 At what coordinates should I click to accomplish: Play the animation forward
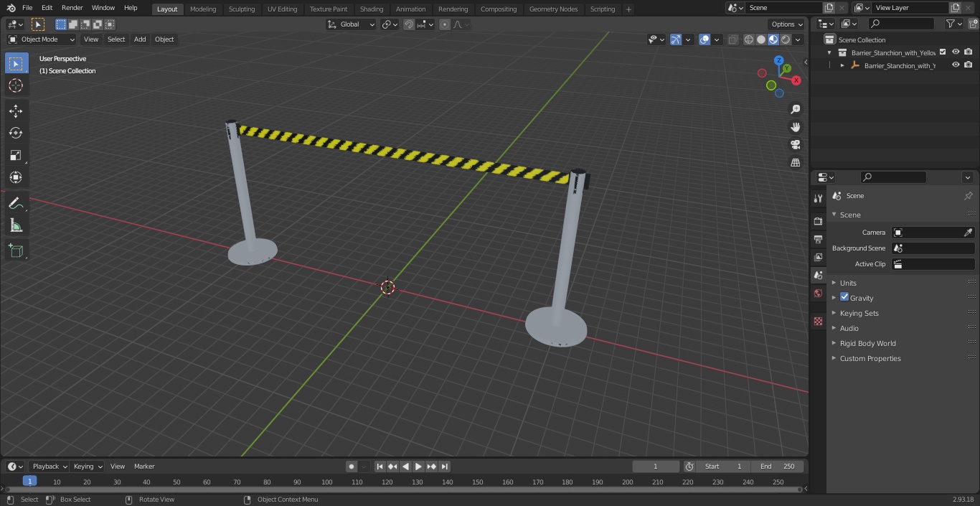click(419, 467)
